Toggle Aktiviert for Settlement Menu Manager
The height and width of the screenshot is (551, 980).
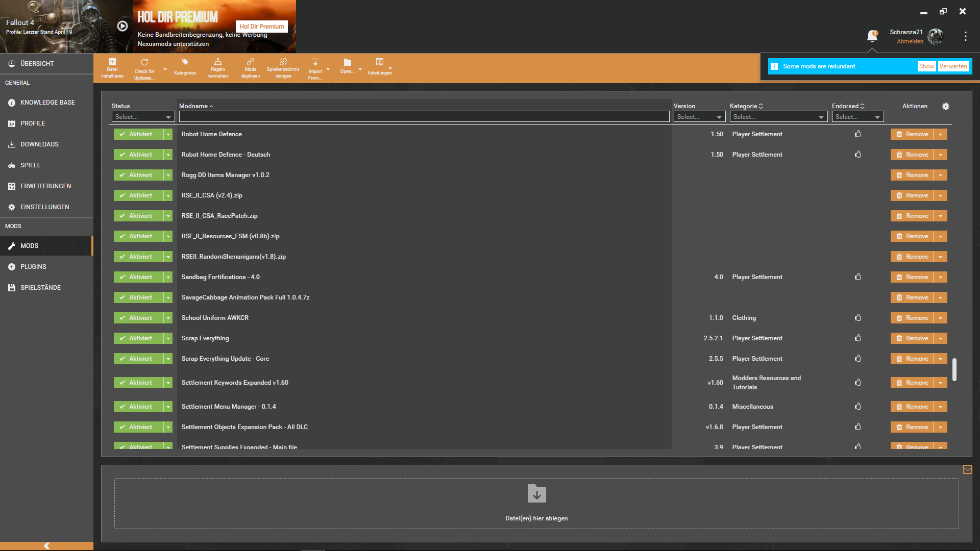pos(138,407)
